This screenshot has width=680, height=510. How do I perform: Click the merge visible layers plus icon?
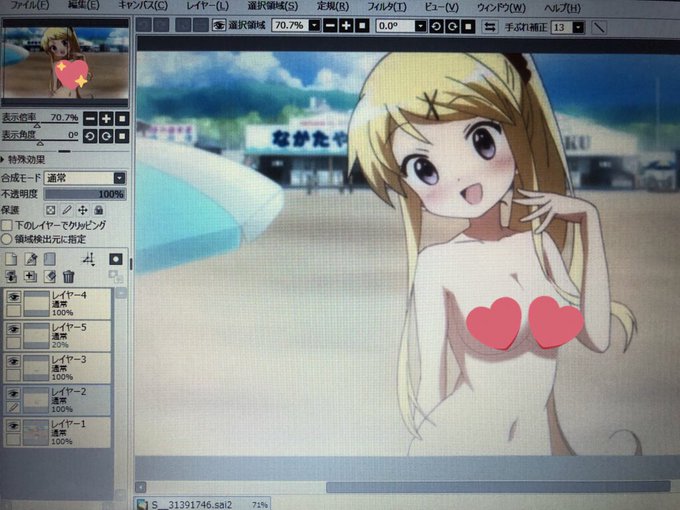coord(30,276)
